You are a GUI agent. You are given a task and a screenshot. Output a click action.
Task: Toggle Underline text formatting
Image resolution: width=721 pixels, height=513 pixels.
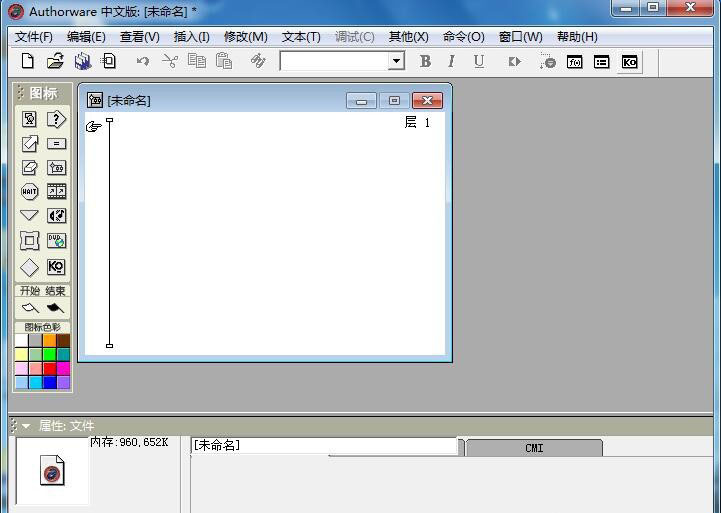click(479, 61)
